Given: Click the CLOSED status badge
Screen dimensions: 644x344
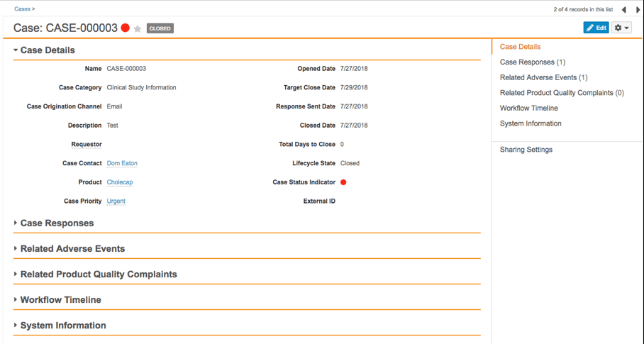Looking at the screenshot, I should coord(160,28).
